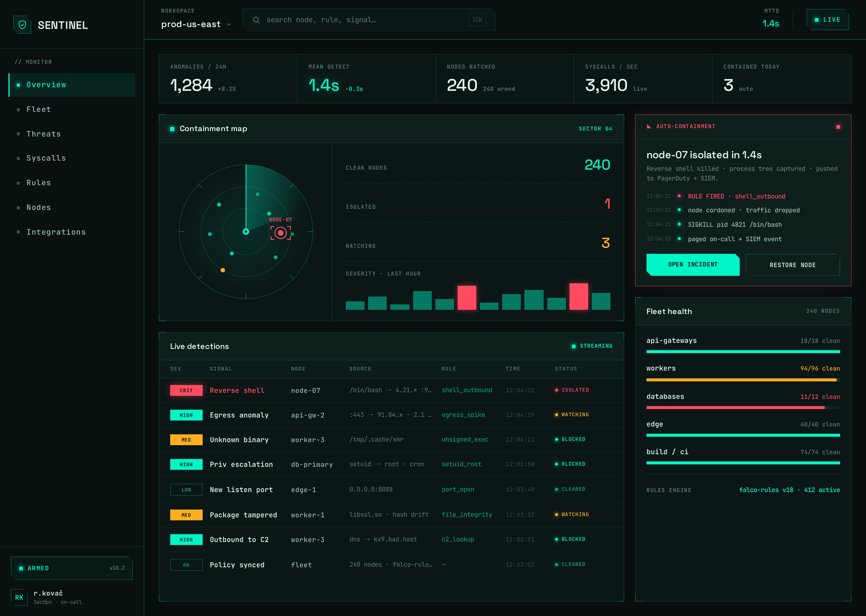Click the Priv escalation signal

coord(241,464)
